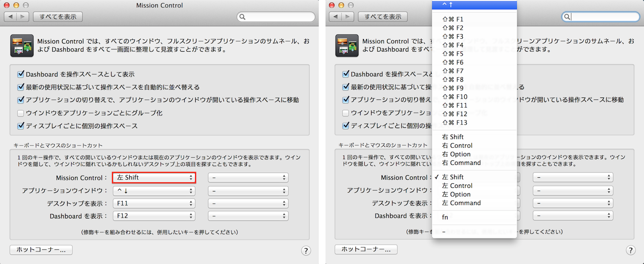Open Dashboard を表示 mouse dropdown in right window
The width and height of the screenshot is (644, 264).
tap(573, 216)
